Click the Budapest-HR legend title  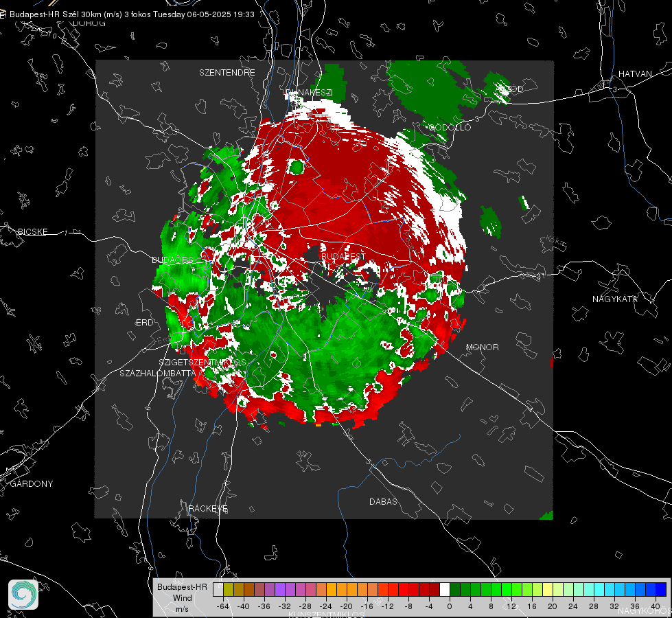click(x=182, y=586)
